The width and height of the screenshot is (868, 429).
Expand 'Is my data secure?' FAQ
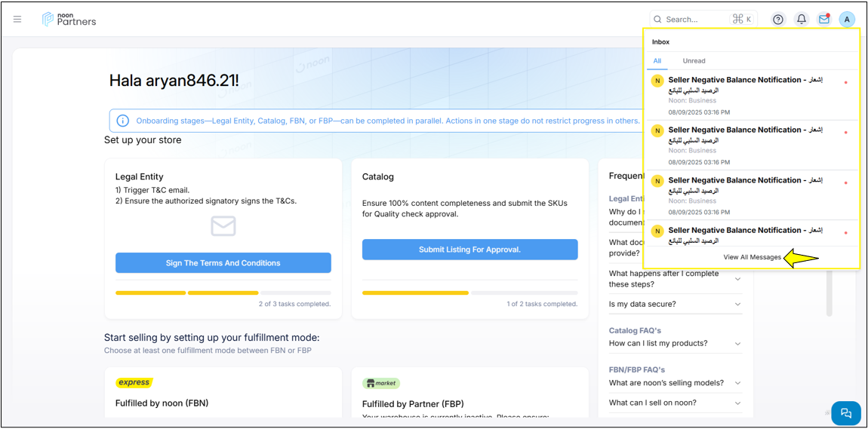[x=675, y=304]
